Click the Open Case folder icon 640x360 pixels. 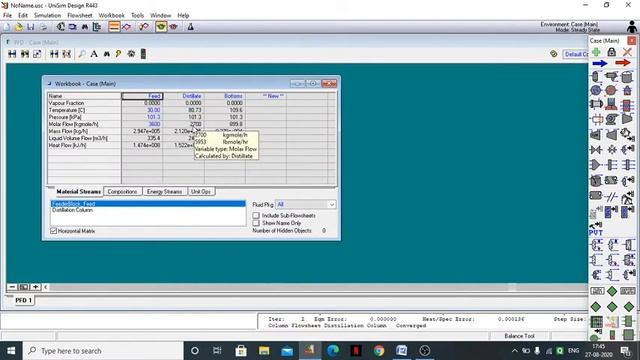point(19,27)
